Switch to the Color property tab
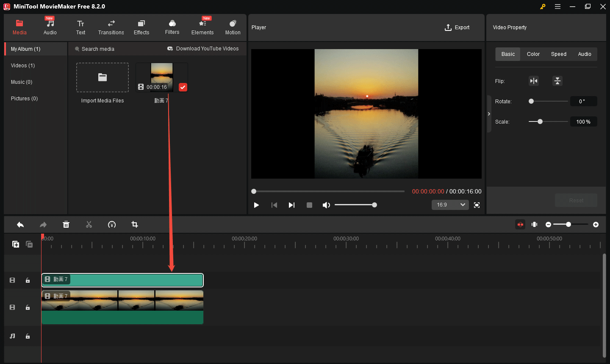 click(533, 54)
